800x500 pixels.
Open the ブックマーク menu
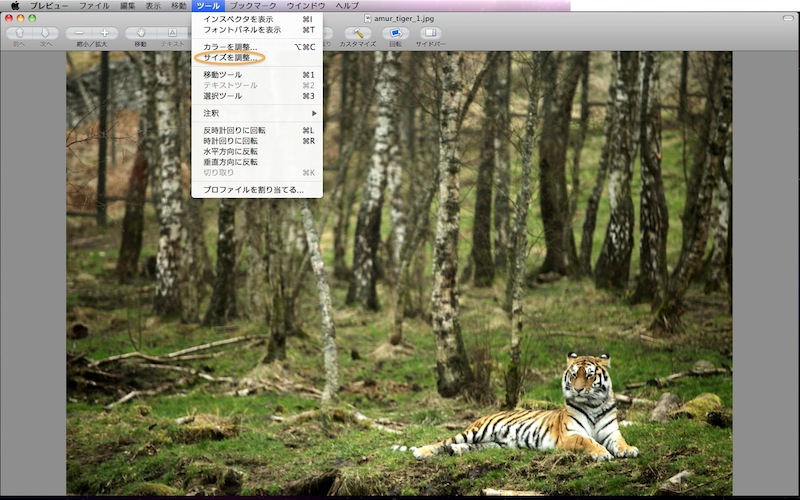pyautogui.click(x=253, y=6)
